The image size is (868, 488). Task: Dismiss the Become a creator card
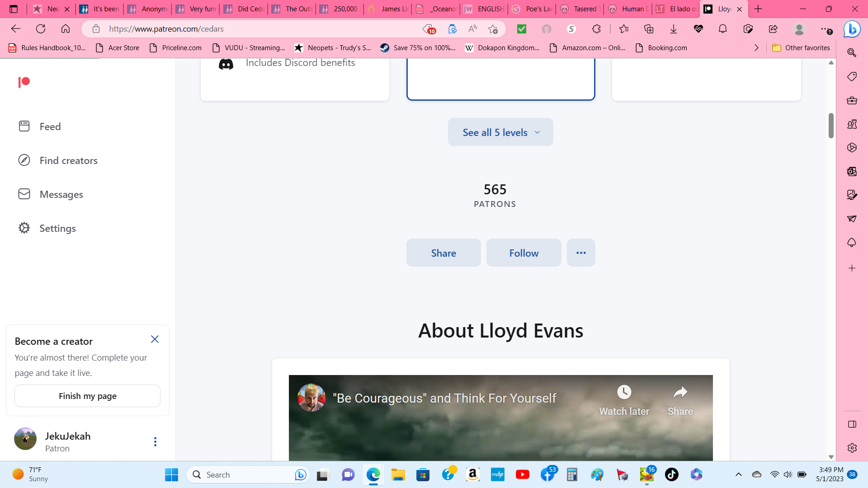pos(155,339)
